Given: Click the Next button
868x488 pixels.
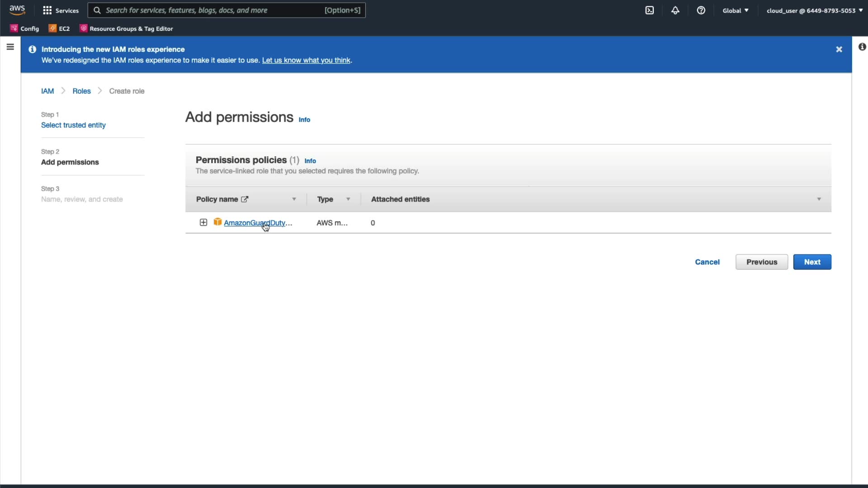Looking at the screenshot, I should click(812, 262).
